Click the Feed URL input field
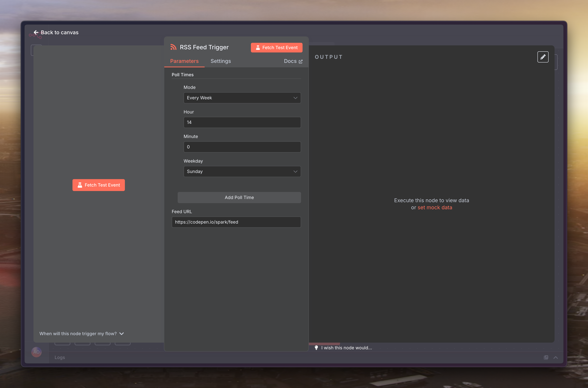The image size is (588, 388). click(x=236, y=222)
